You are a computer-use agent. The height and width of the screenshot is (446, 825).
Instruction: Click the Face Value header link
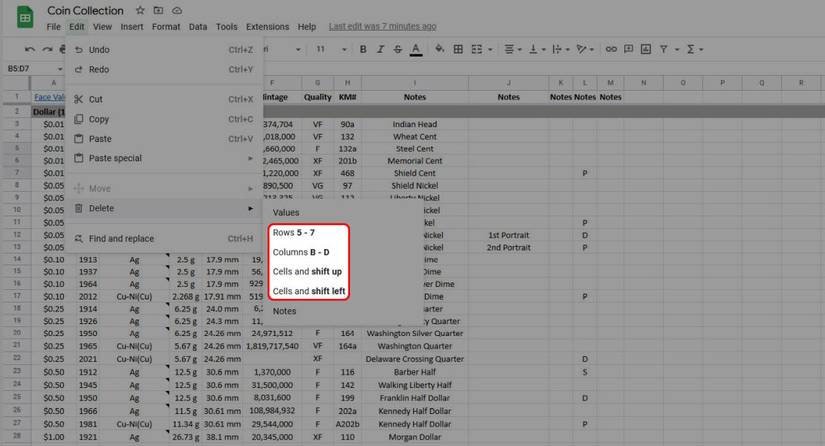49,97
